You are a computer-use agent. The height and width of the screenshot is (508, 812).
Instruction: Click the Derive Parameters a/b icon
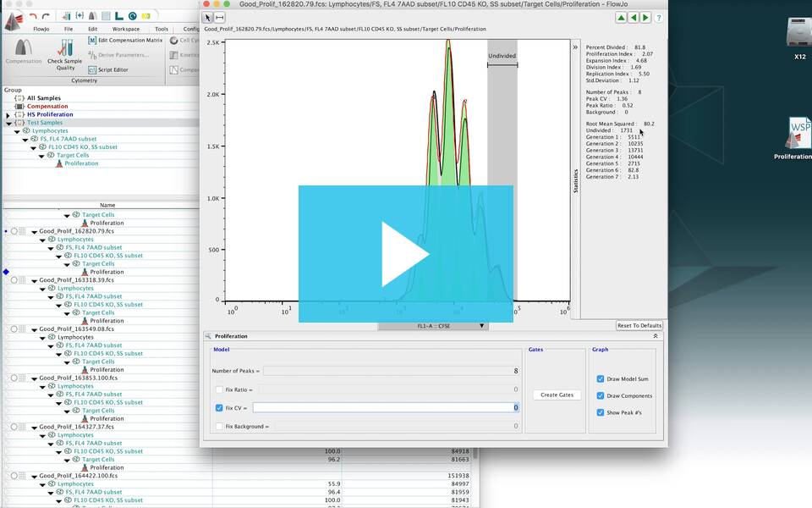(92, 54)
